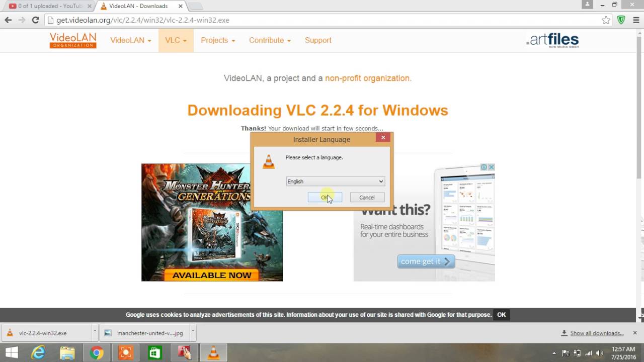This screenshot has height=362, width=644.
Task: Click the browser forward arrow
Action: (22, 20)
